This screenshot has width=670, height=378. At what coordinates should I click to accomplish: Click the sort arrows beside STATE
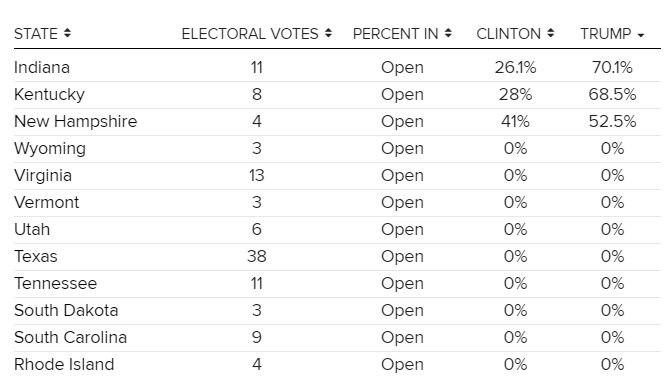[x=67, y=33]
